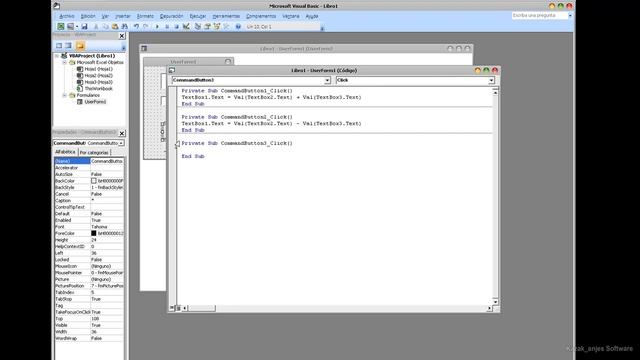Toggle Design Mode toolbar icon
The height and width of the screenshot is (360, 640).
coord(186,27)
